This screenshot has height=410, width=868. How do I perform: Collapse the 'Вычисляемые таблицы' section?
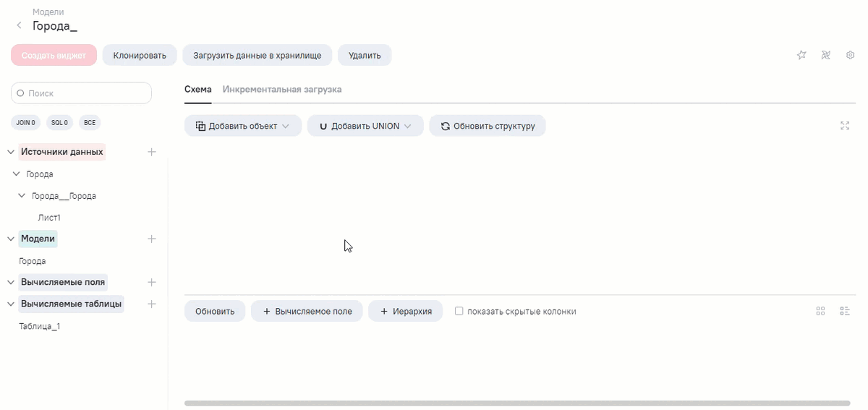[x=11, y=304]
